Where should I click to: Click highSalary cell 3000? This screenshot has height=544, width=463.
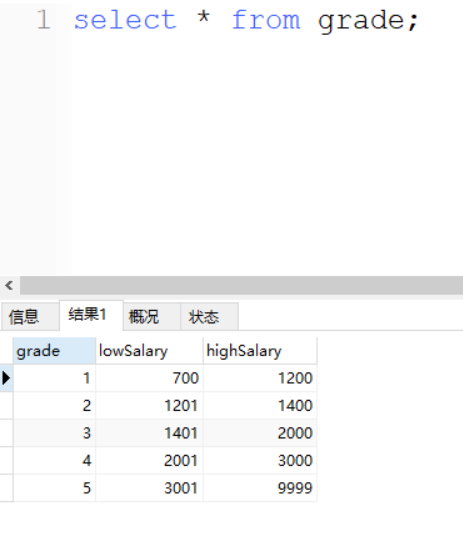click(x=260, y=460)
